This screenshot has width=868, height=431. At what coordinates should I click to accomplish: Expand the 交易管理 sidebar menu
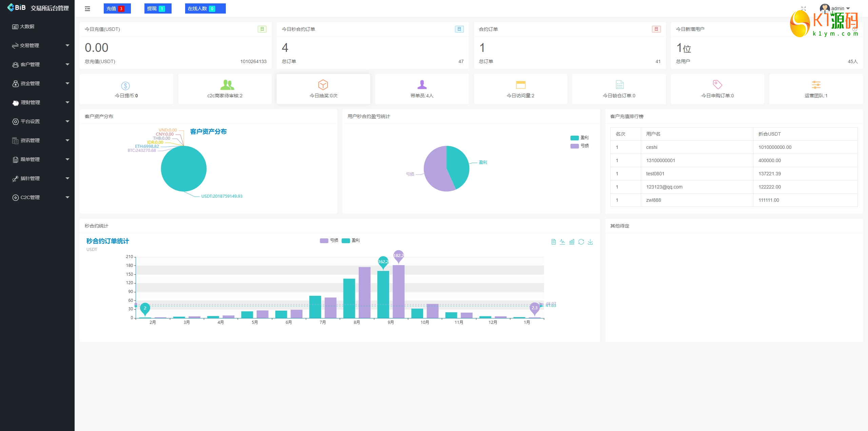click(40, 45)
